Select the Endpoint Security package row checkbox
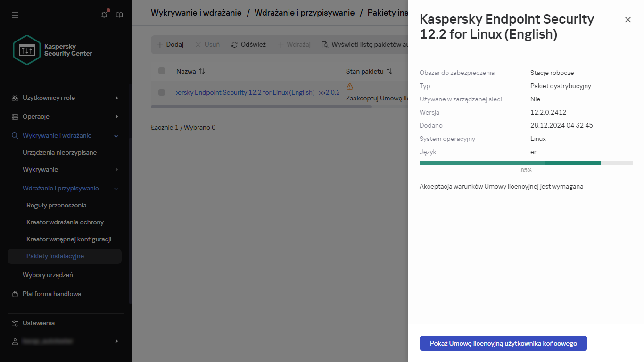 (162, 92)
